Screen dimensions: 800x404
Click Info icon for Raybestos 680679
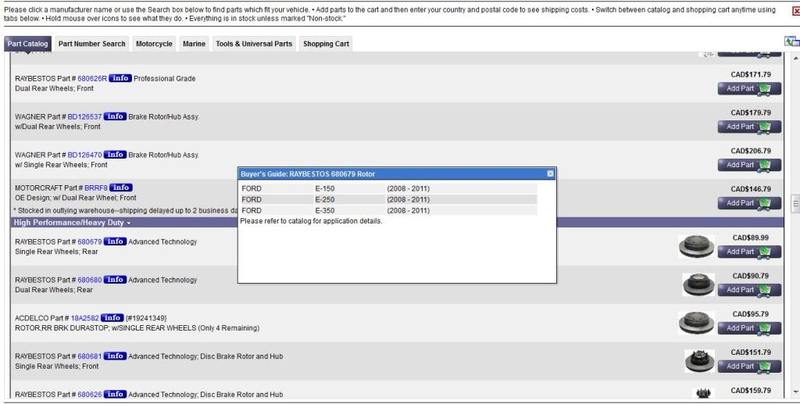115,241
